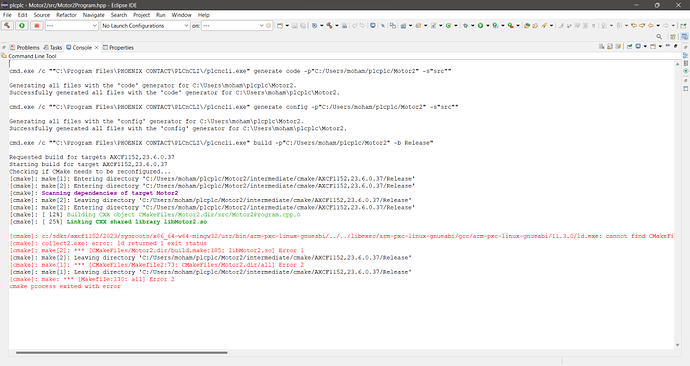Click the Pin Console icon
This screenshot has height=366, width=690.
[629, 46]
